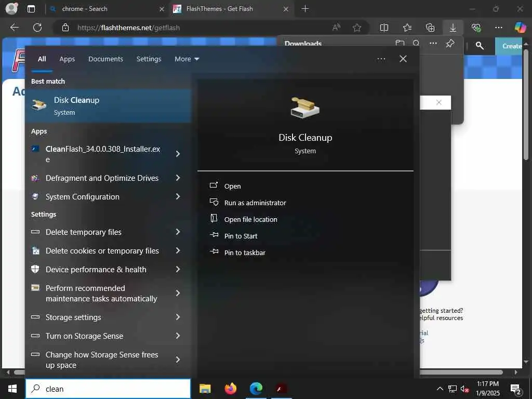Screen dimensions: 532x399
Task: Open Read aloud in address bar
Action: tap(336, 28)
